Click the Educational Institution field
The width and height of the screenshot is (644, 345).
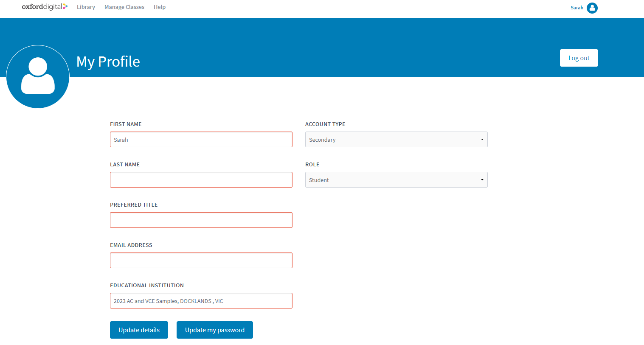[201, 301]
